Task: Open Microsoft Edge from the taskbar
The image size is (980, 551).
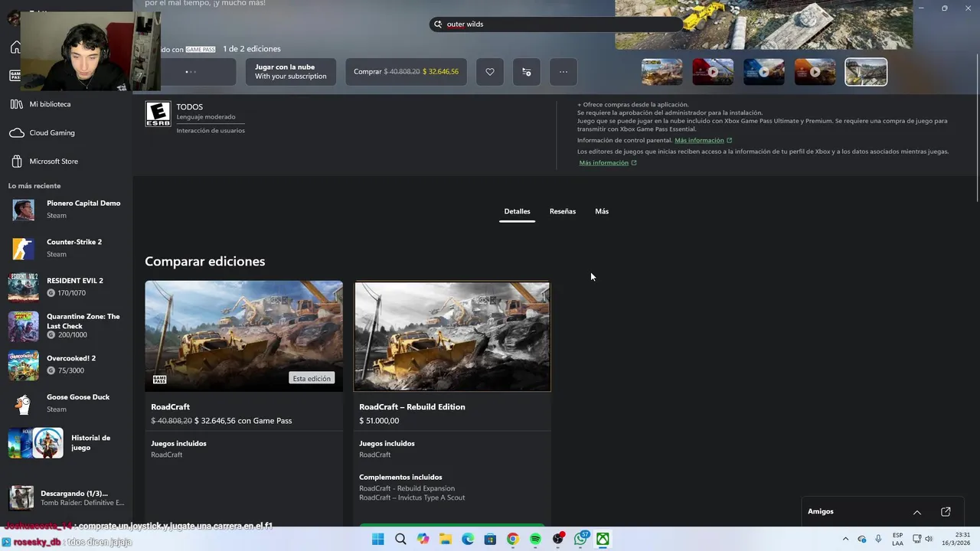Action: 468,540
